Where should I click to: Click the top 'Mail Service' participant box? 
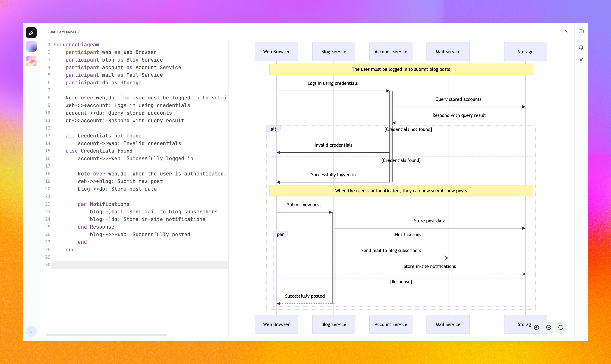click(x=448, y=52)
